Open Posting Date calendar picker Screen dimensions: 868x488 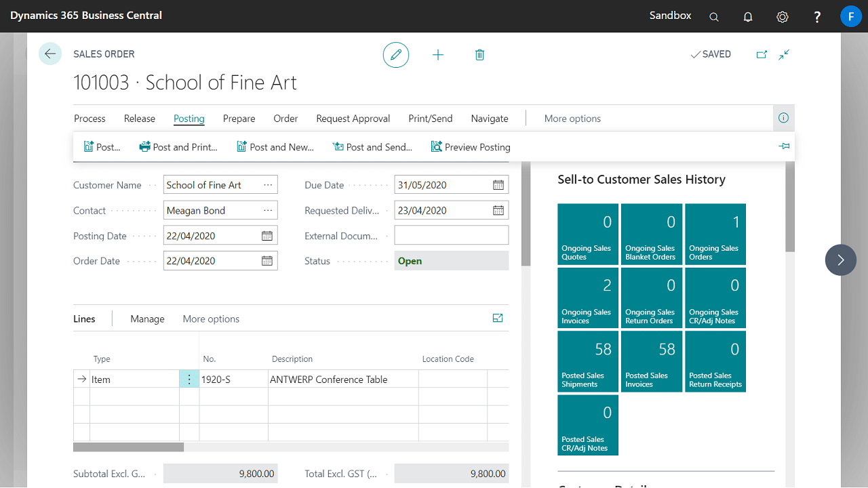coord(267,236)
